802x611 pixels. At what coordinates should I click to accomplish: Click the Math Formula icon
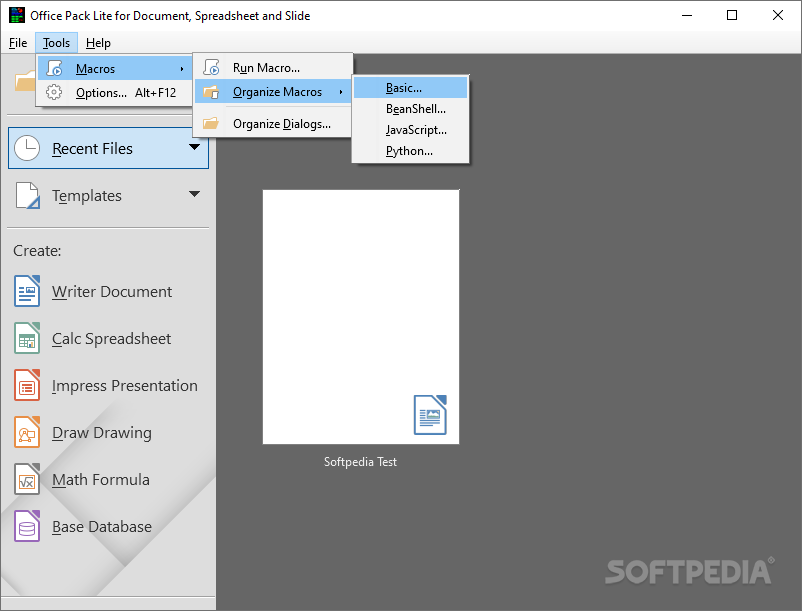point(27,479)
